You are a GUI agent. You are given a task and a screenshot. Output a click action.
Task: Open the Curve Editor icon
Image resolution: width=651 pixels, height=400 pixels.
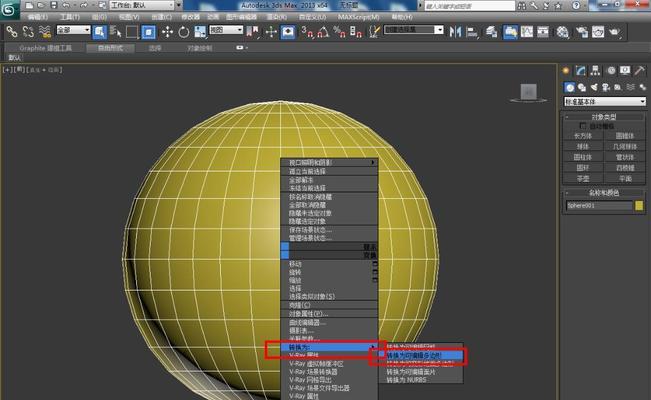click(527, 32)
